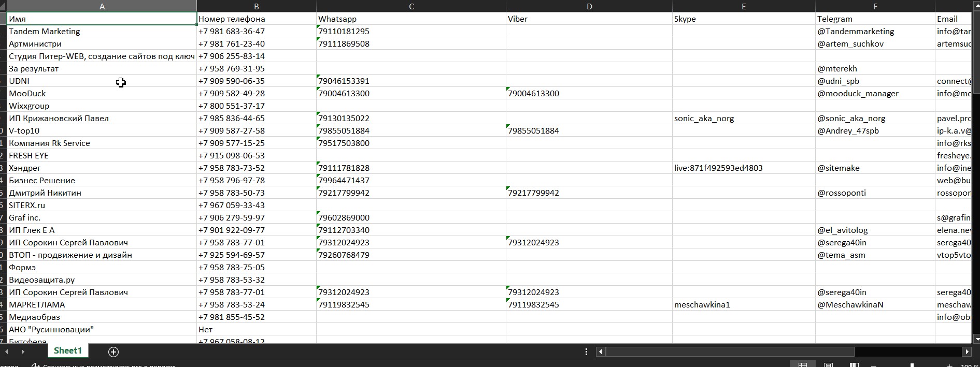Click the horizontal scrollbar thumb
The image size is (980, 367).
click(x=730, y=352)
